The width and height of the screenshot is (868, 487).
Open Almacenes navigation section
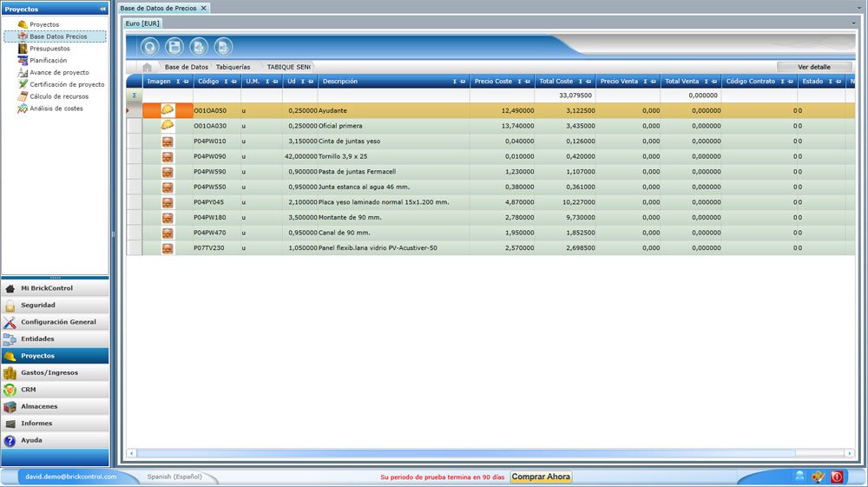[x=55, y=406]
